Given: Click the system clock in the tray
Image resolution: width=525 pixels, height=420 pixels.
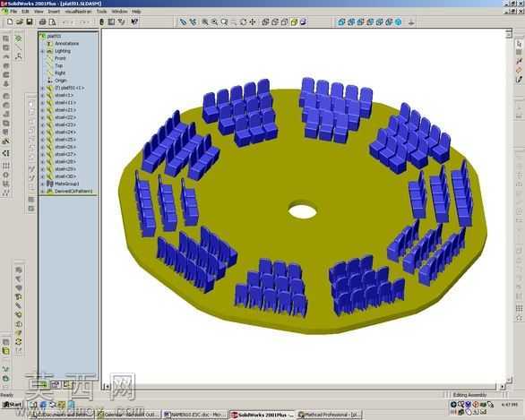Looking at the screenshot, I should pyautogui.click(x=509, y=405).
